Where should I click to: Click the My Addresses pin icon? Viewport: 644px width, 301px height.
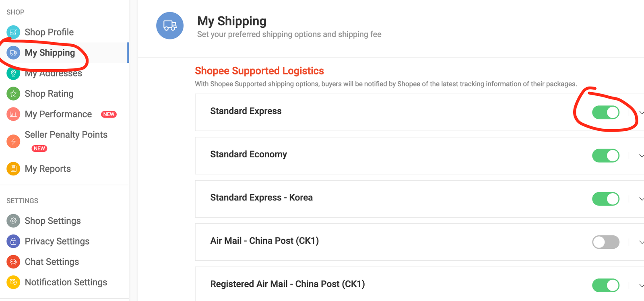pos(13,73)
